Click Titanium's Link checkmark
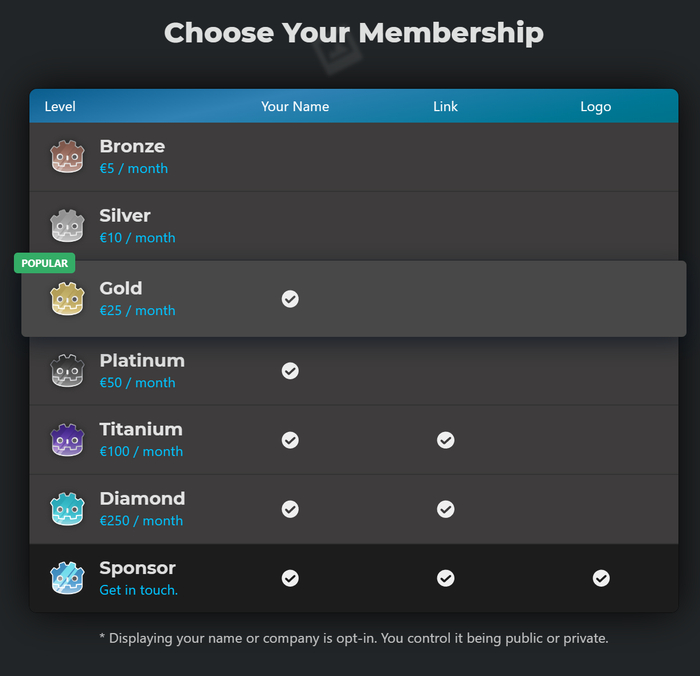The height and width of the screenshot is (676, 700). pos(446,440)
